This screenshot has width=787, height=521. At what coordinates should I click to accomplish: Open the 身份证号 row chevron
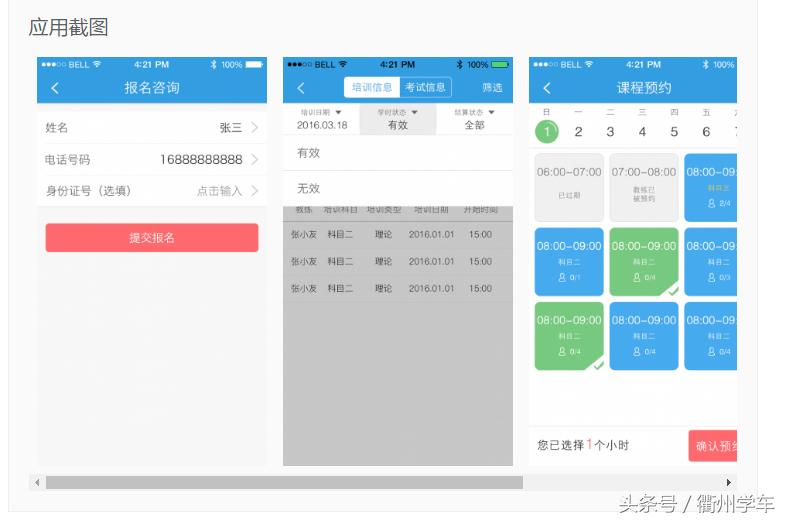pos(254,191)
